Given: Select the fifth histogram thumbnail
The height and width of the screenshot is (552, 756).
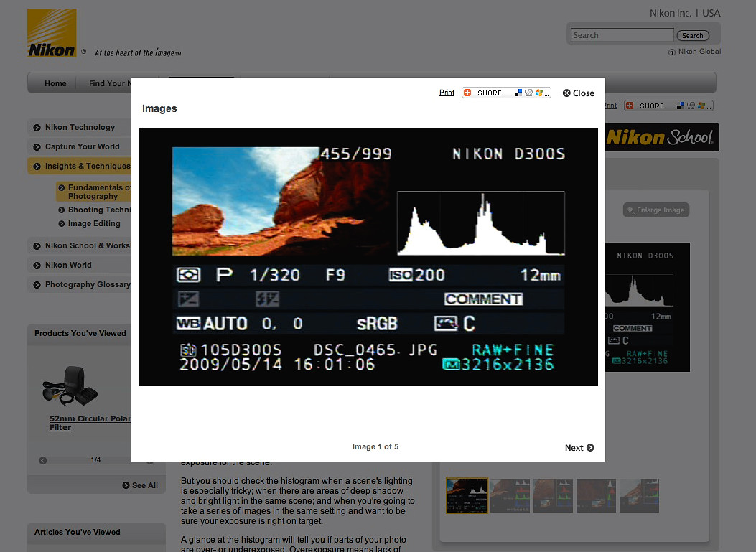Looking at the screenshot, I should click(639, 495).
